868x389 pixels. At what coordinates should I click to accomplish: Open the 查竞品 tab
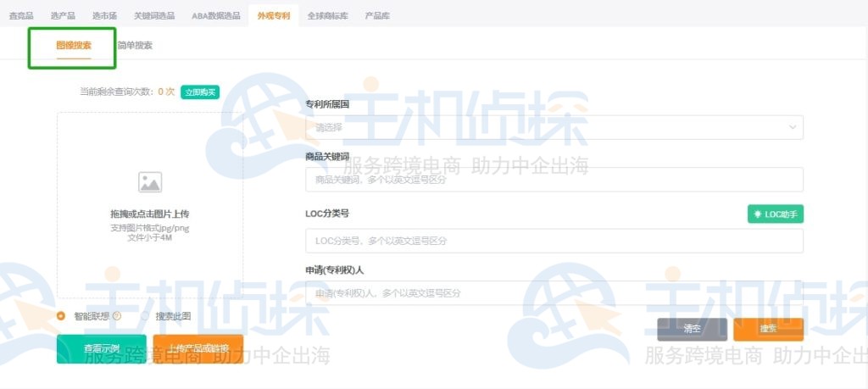point(21,15)
